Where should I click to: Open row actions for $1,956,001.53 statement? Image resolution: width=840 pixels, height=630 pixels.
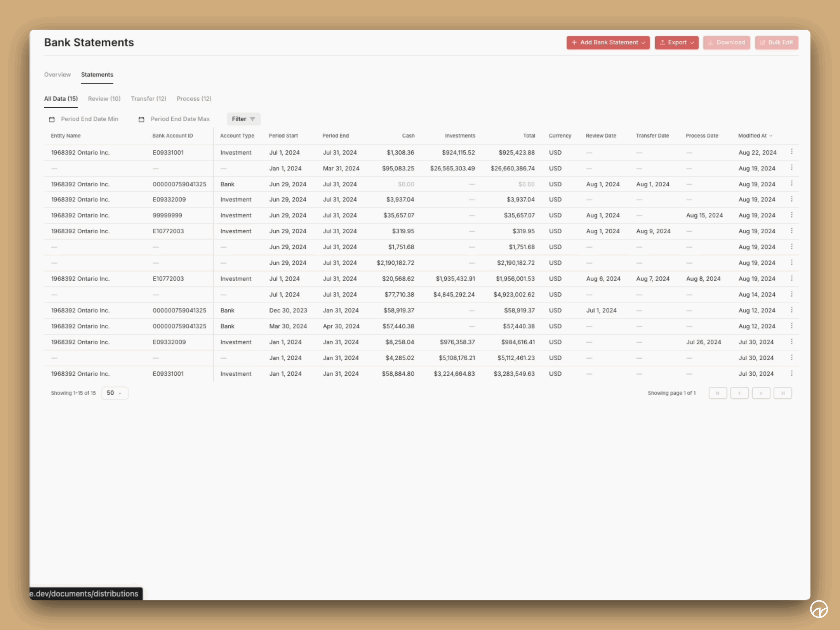point(792,279)
